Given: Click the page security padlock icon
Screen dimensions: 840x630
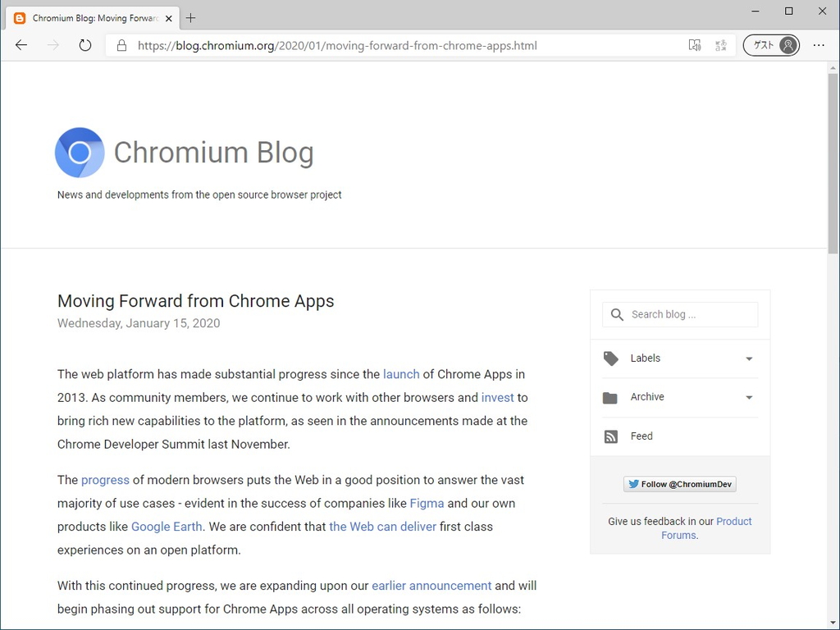Looking at the screenshot, I should tap(121, 45).
